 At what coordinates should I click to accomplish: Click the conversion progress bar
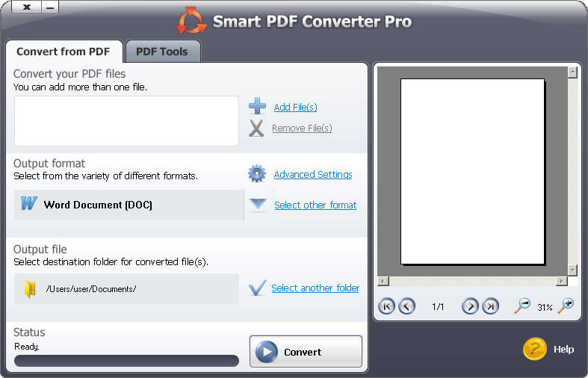coord(126,361)
